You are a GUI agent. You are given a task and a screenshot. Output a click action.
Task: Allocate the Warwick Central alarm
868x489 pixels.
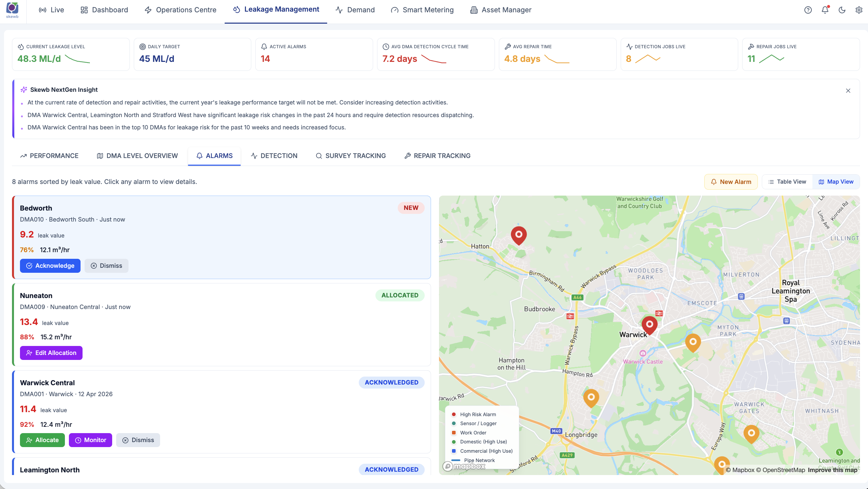(43, 440)
